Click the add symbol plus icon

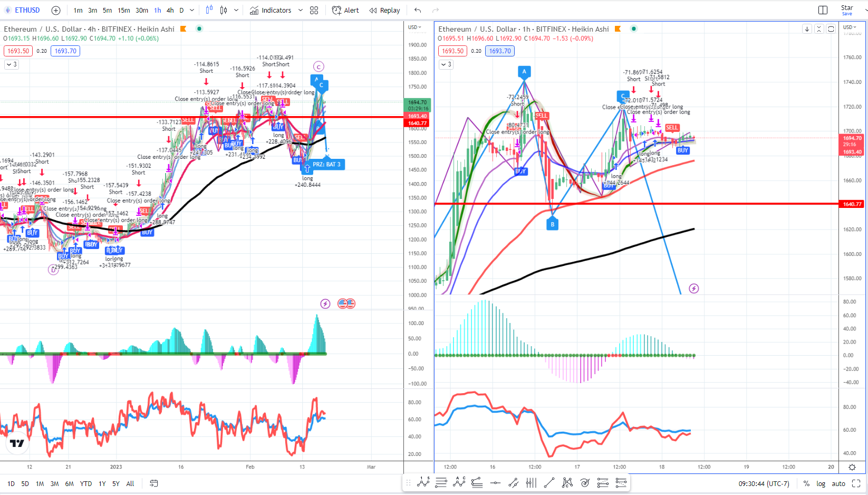pyautogui.click(x=56, y=10)
